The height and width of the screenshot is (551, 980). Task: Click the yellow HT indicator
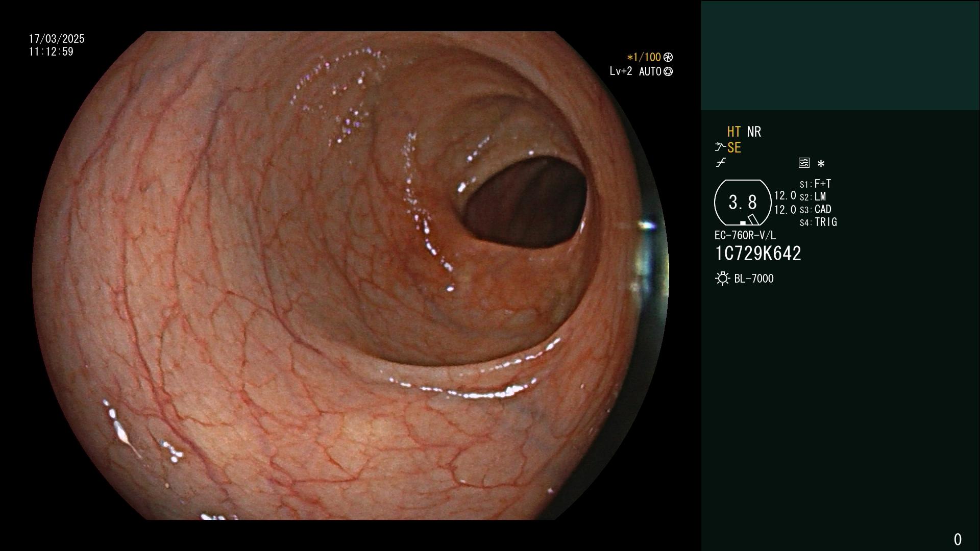coord(734,132)
